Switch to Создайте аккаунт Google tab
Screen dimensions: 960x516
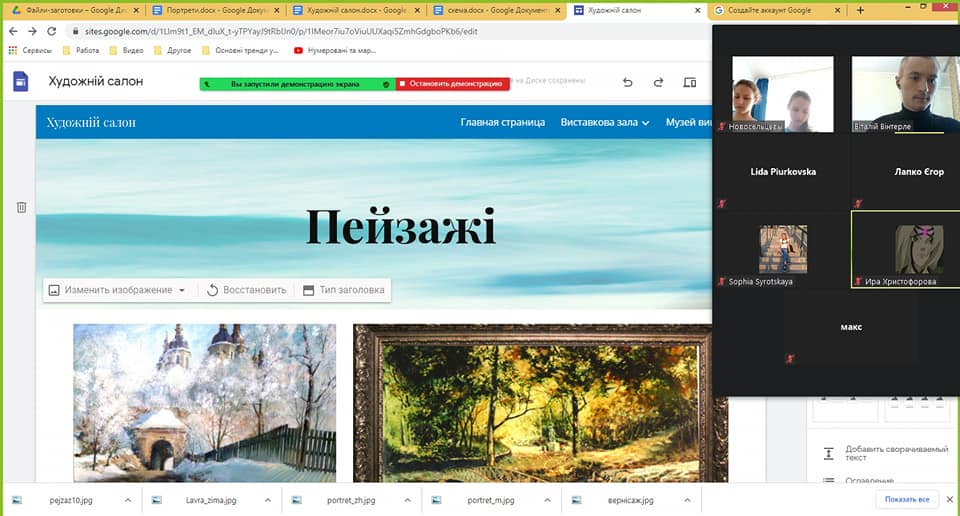[776, 10]
